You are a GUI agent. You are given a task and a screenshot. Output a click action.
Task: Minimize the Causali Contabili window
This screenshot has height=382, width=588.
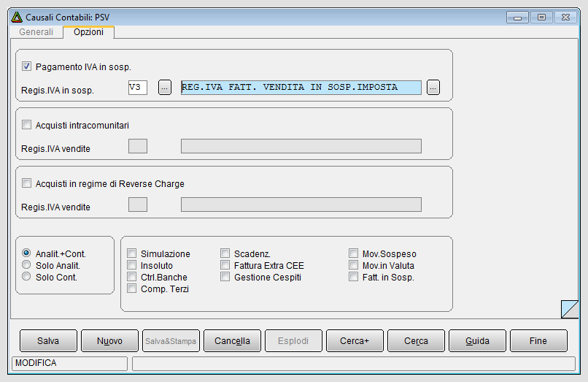[x=517, y=18]
